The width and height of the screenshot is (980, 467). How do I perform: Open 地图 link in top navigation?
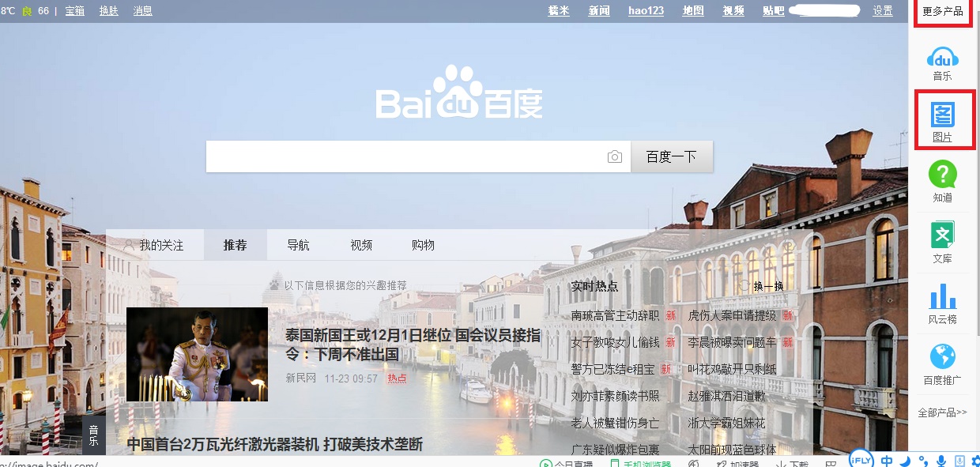tap(693, 11)
